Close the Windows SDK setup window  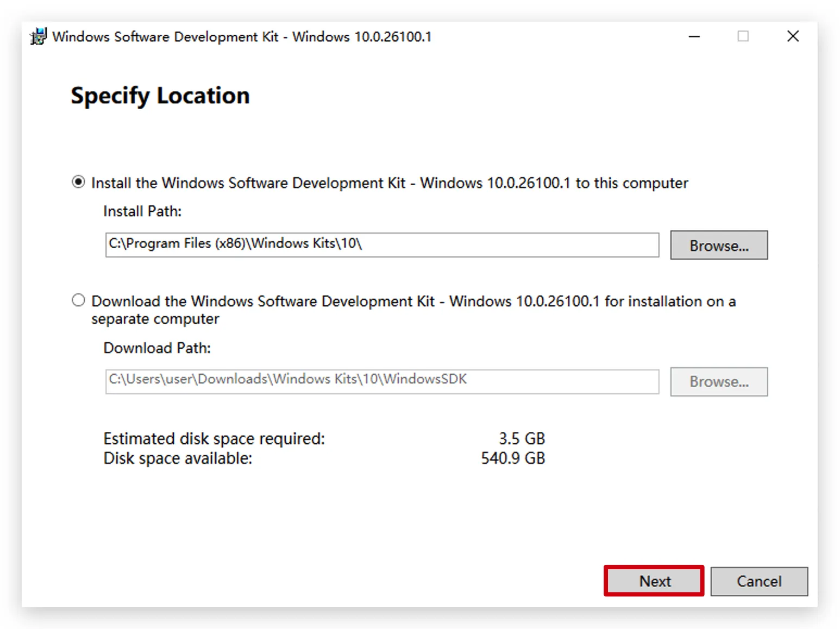[x=793, y=36]
